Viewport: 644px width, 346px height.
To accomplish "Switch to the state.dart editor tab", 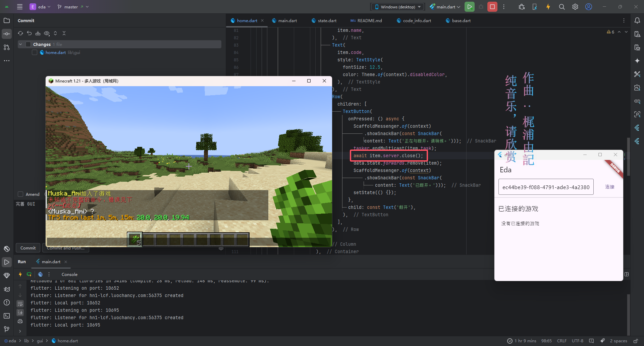I will pos(324,20).
